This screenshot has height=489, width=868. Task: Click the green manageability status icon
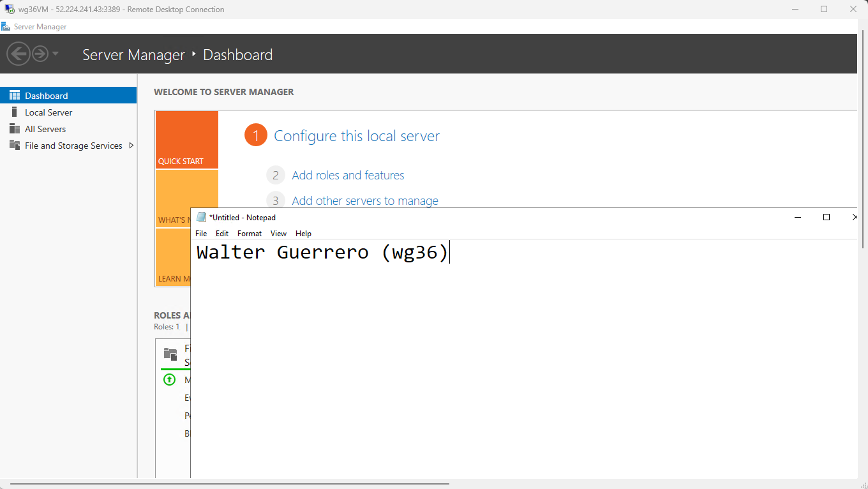tap(169, 380)
